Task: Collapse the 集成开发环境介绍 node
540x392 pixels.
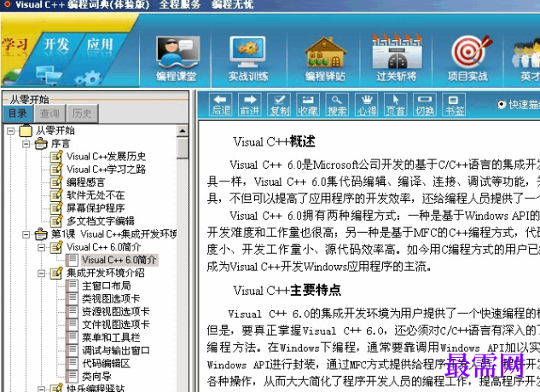Action: (x=41, y=274)
